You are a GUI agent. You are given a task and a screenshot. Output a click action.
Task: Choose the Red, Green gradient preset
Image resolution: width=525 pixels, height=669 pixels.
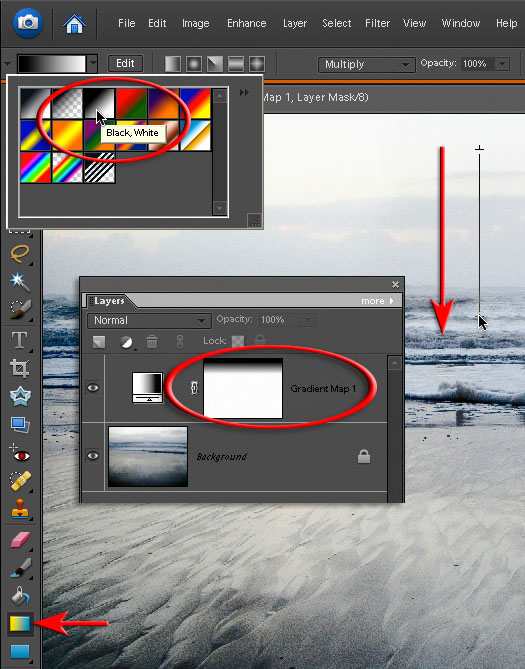(x=131, y=103)
